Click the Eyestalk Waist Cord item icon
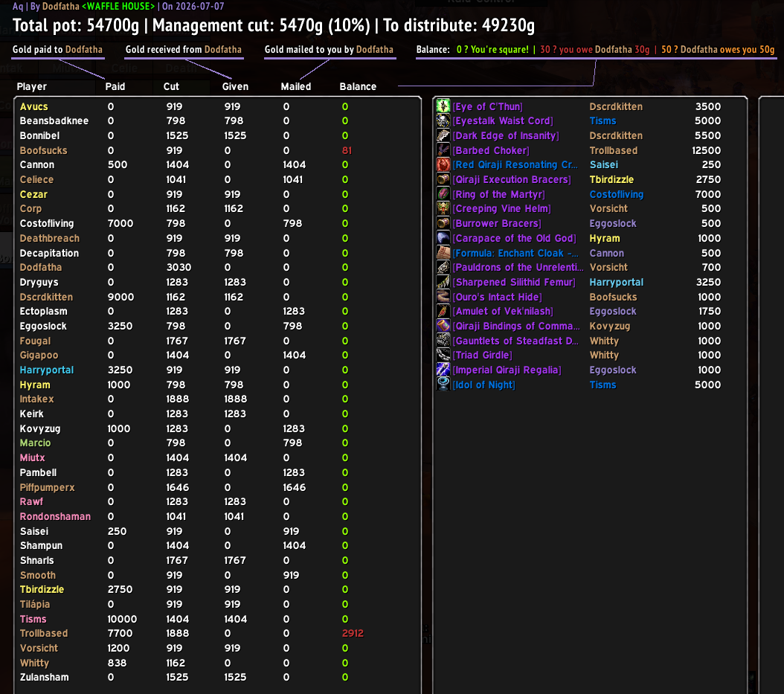Screen dimensions: 784x694 [443, 121]
